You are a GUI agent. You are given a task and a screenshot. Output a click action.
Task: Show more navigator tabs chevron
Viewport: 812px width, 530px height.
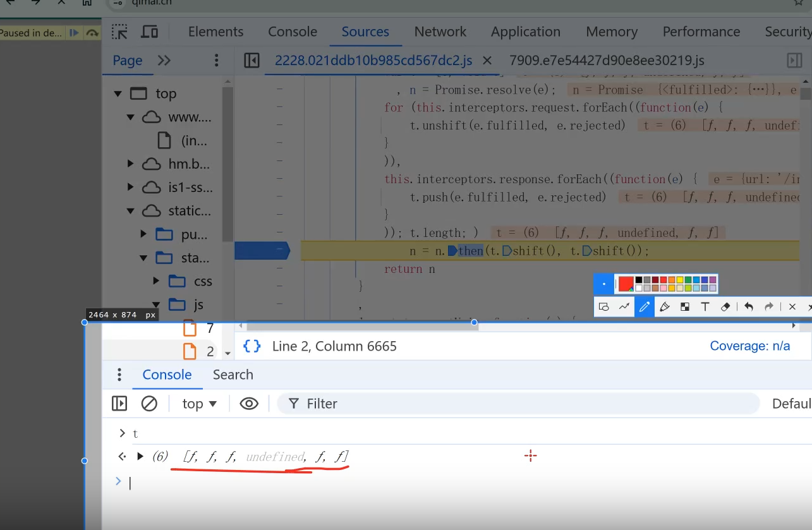click(164, 61)
